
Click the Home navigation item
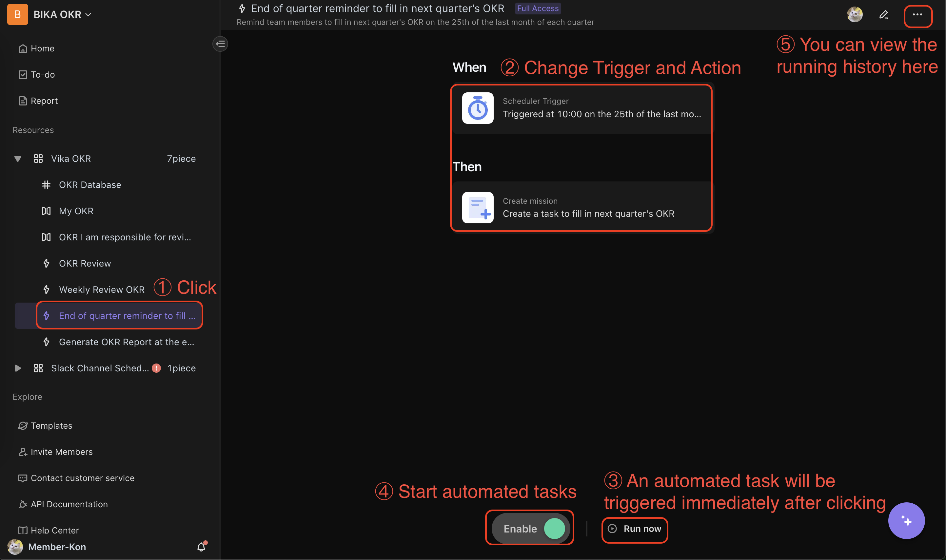42,48
